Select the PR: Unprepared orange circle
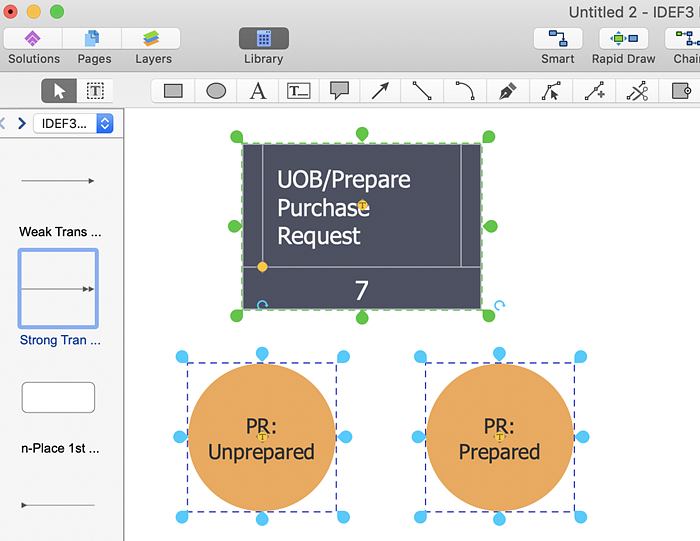The width and height of the screenshot is (700, 541). [261, 438]
